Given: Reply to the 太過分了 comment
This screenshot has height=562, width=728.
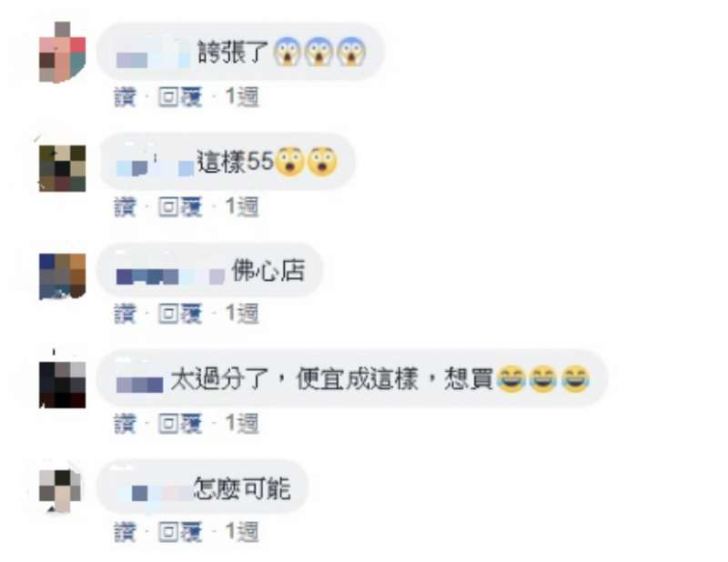Looking at the screenshot, I should click(x=180, y=424).
